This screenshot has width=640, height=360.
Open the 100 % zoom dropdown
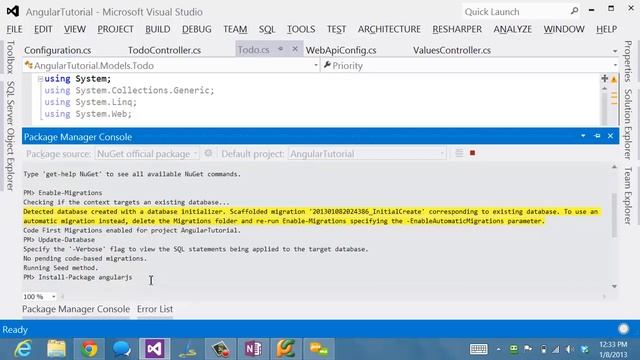coord(53,297)
